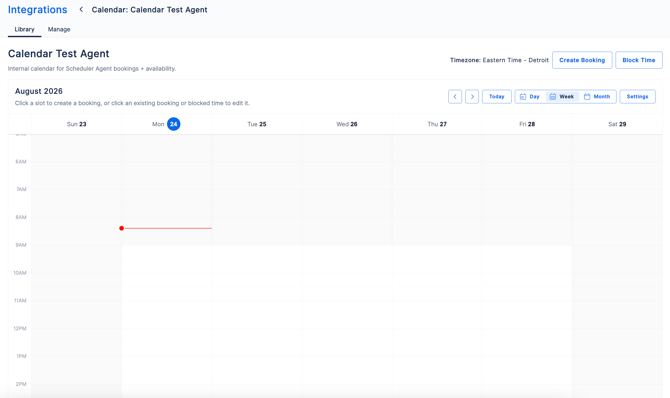Viewport: 670px width, 398px height.
Task: Click the Create Booking button
Action: click(x=582, y=60)
